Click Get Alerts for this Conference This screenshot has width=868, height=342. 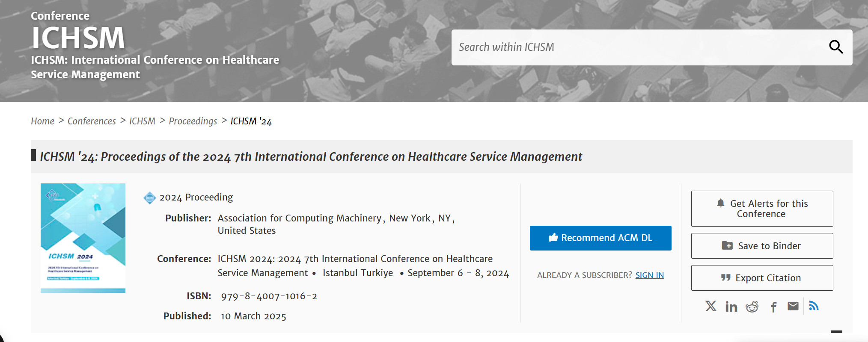[762, 209]
